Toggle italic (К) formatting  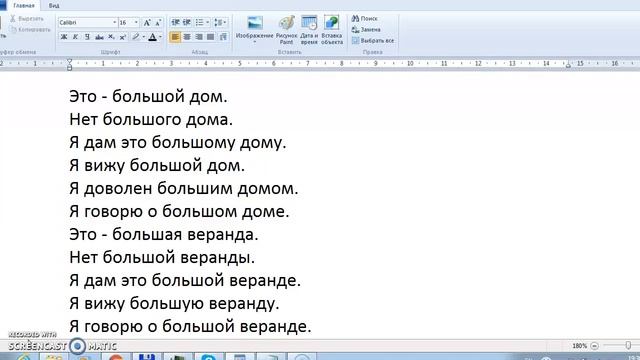76,37
